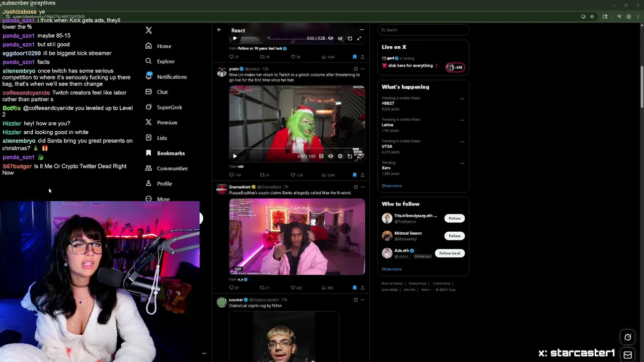Follow Trix.tribeodyssey.eth
The width and height of the screenshot is (644, 362).
pos(454,218)
